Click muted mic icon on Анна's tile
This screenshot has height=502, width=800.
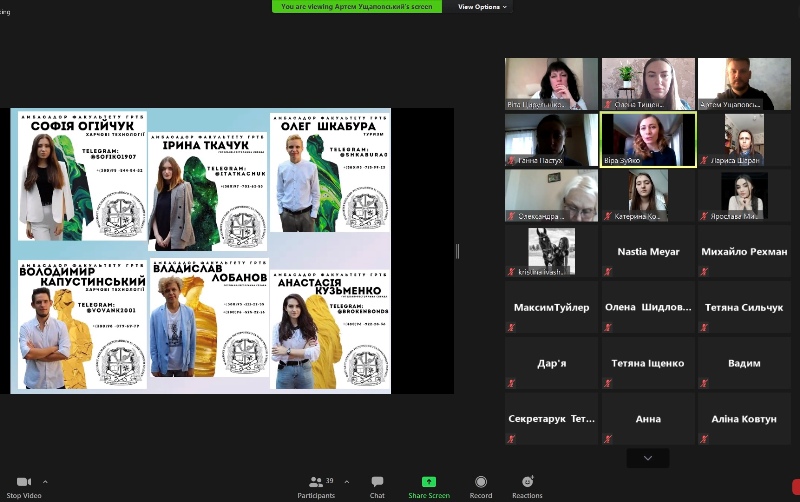point(607,438)
